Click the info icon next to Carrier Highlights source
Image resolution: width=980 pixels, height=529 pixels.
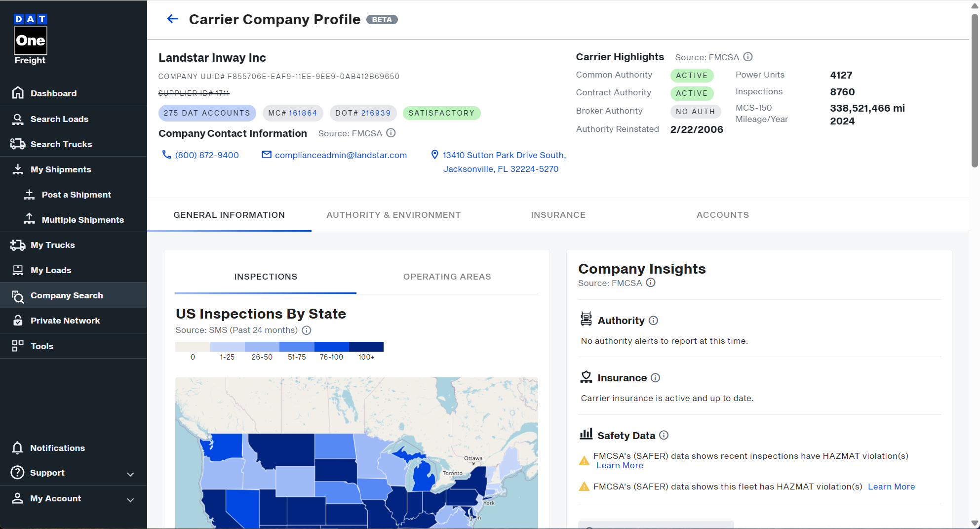click(x=748, y=57)
